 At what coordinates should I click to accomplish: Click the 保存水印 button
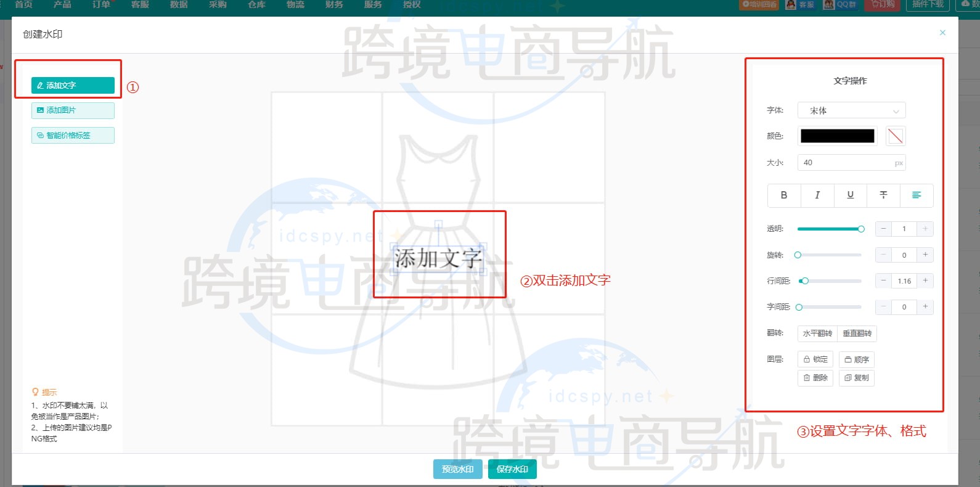[x=512, y=469]
